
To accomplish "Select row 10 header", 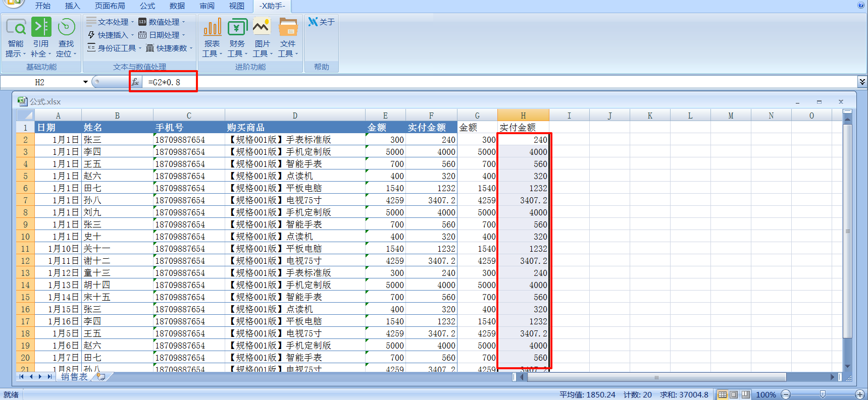I will [x=25, y=237].
